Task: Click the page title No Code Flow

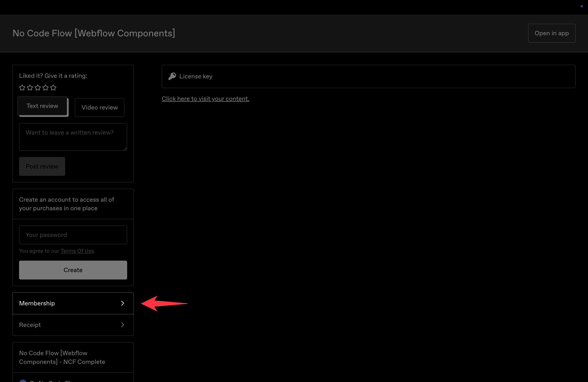Action: [x=94, y=33]
